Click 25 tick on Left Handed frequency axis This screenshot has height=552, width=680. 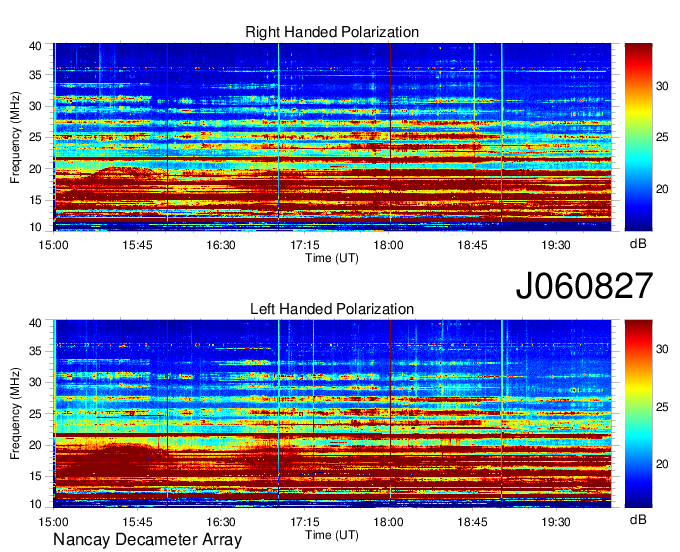[x=35, y=414]
